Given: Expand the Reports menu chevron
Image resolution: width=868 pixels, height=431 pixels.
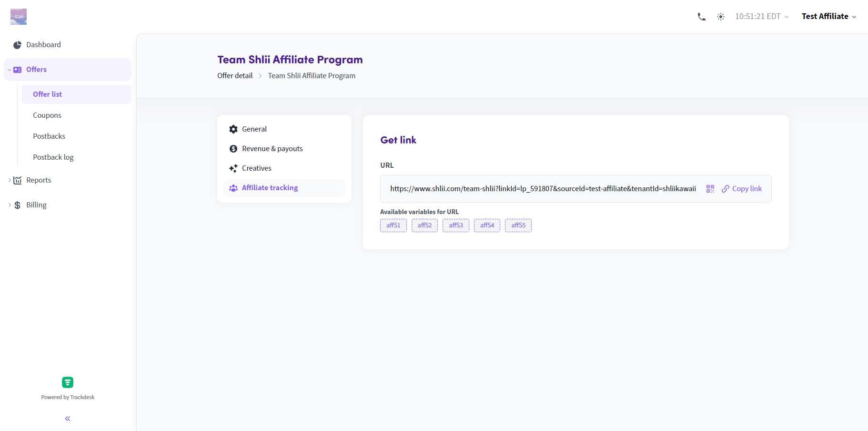Looking at the screenshot, I should pos(9,180).
